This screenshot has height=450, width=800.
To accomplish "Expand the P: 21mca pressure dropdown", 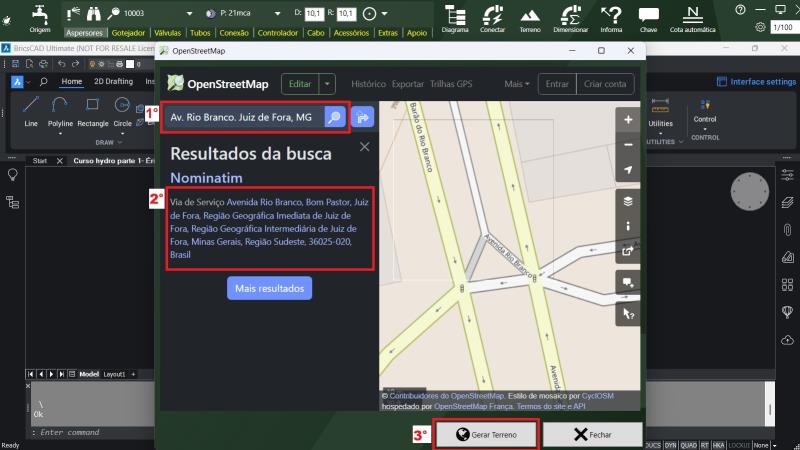I will tap(277, 14).
